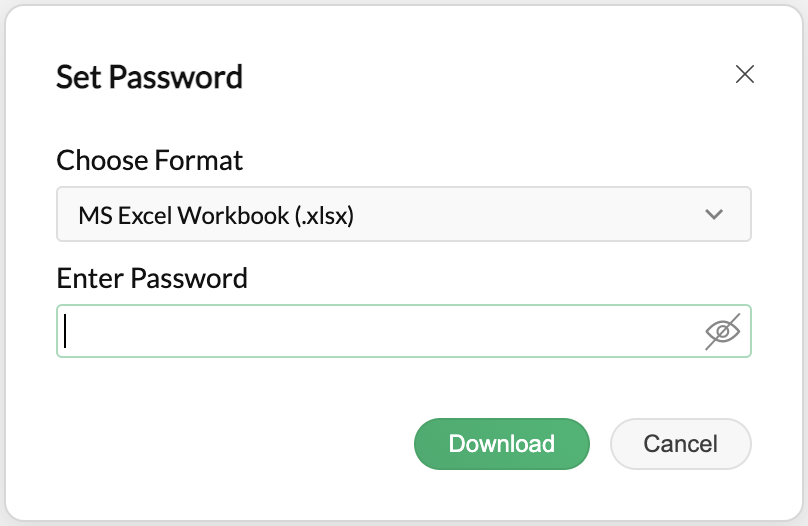Click the Choose Format label
This screenshot has width=808, height=526.
[x=150, y=160]
